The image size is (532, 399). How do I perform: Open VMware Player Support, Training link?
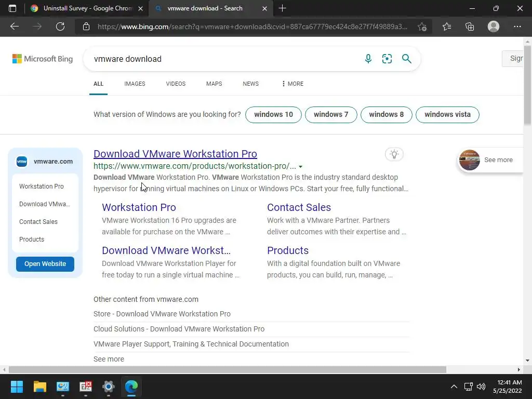pyautogui.click(x=191, y=344)
